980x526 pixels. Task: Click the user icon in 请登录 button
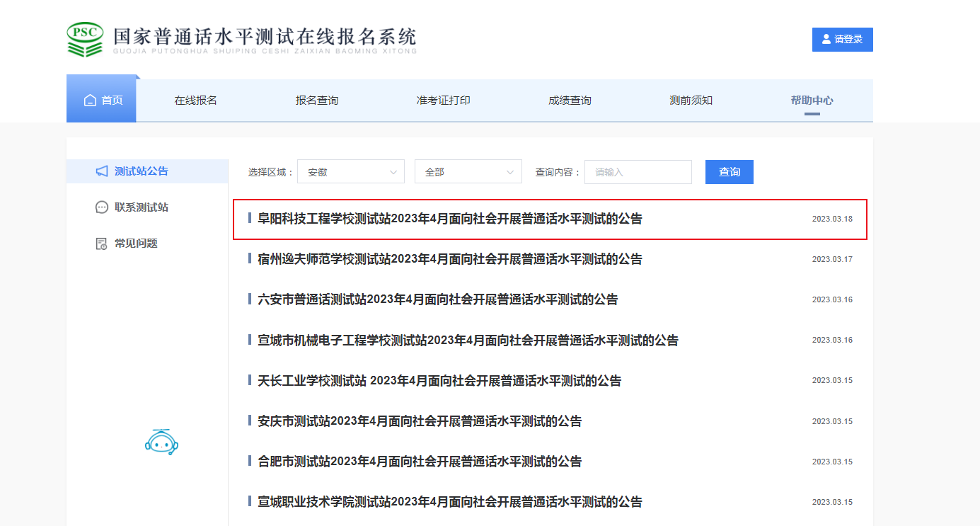coord(826,40)
